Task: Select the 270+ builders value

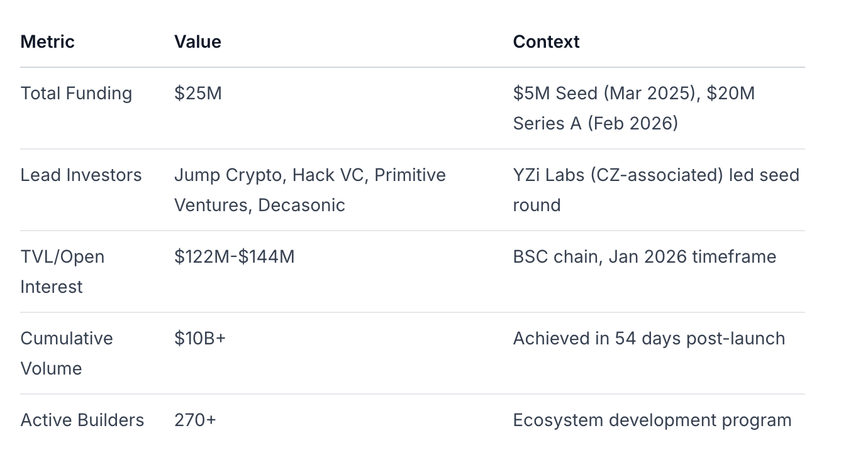Action: click(x=195, y=420)
